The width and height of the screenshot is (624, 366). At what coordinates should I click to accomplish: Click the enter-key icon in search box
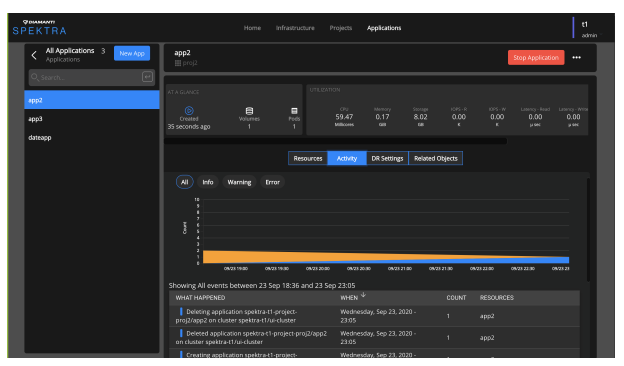[x=147, y=77]
